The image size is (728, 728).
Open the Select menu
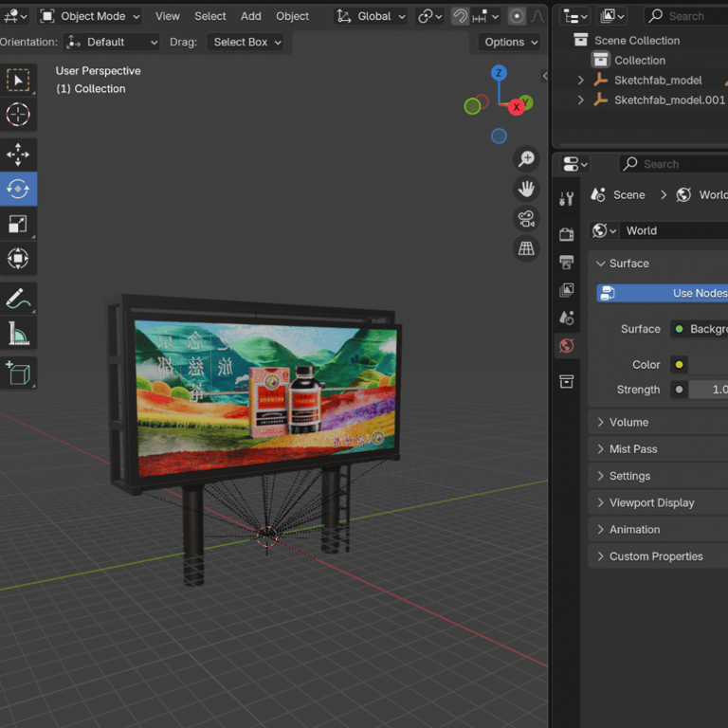[x=209, y=16]
